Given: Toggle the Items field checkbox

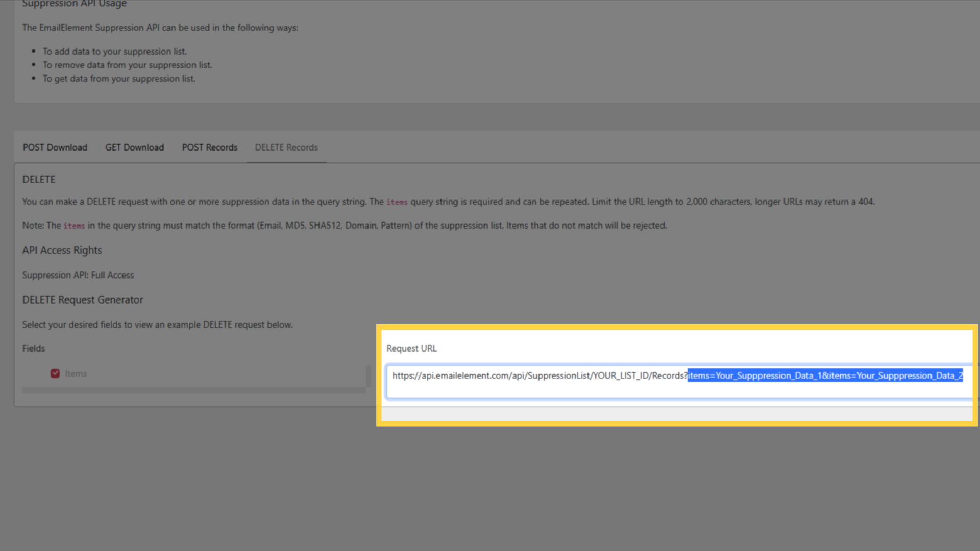Looking at the screenshot, I should [55, 373].
